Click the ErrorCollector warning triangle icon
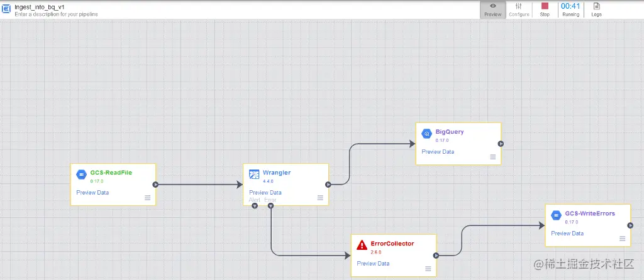This screenshot has height=280, width=644. 362,245
